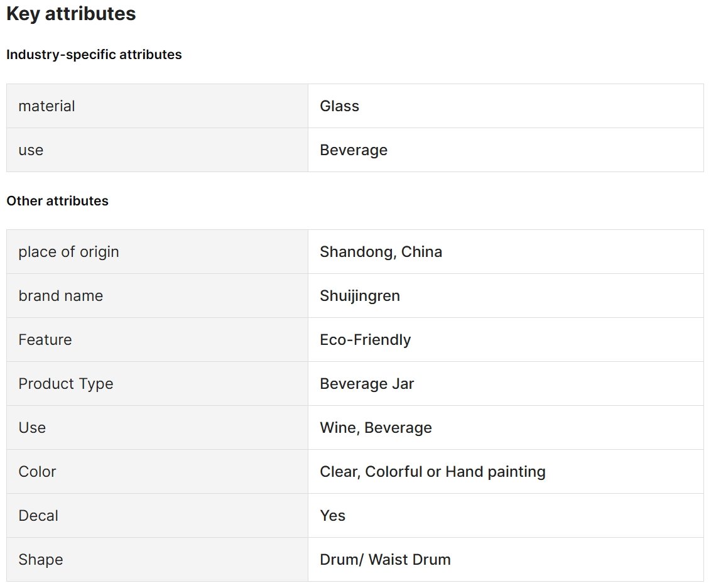This screenshot has height=588, width=716.
Task: Click the Industry-specific attributes subheading
Action: point(94,55)
